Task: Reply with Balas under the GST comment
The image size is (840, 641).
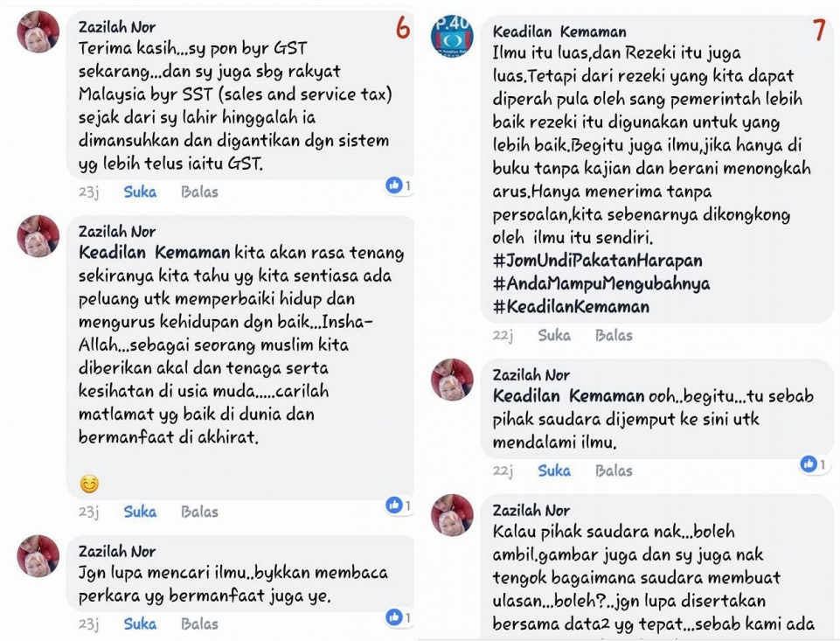Action: pyautogui.click(x=199, y=192)
